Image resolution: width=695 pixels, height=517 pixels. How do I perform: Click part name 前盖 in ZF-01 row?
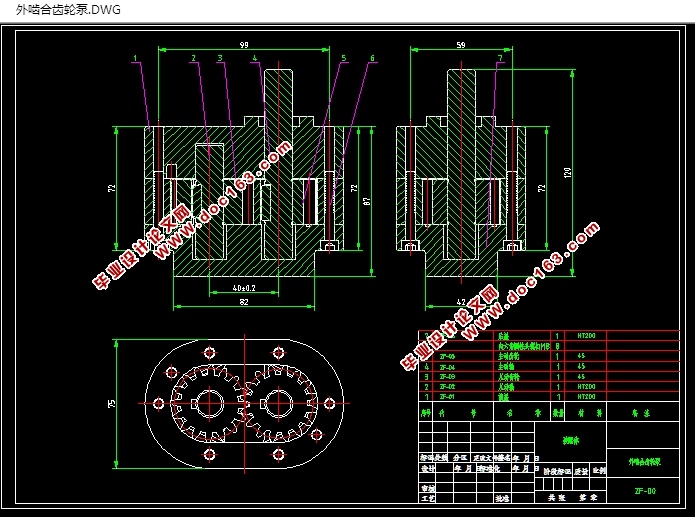(504, 397)
